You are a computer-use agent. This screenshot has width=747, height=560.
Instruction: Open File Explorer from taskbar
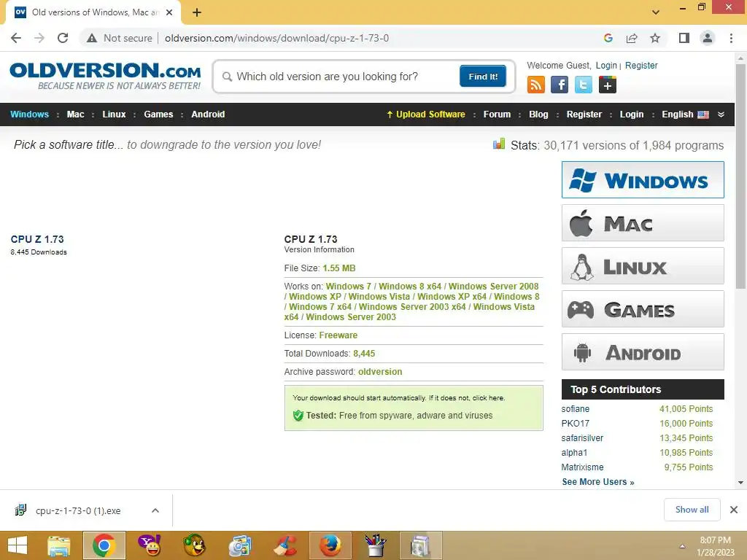(58, 545)
